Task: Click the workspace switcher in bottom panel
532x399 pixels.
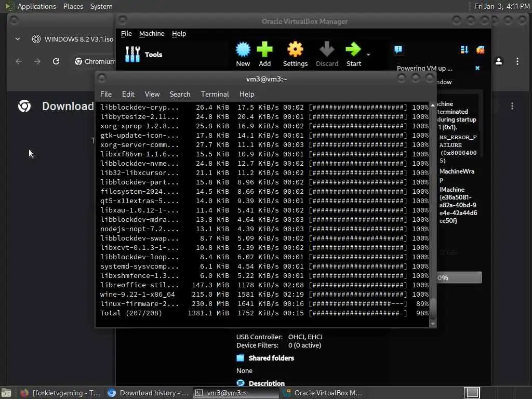Action: tap(472, 393)
